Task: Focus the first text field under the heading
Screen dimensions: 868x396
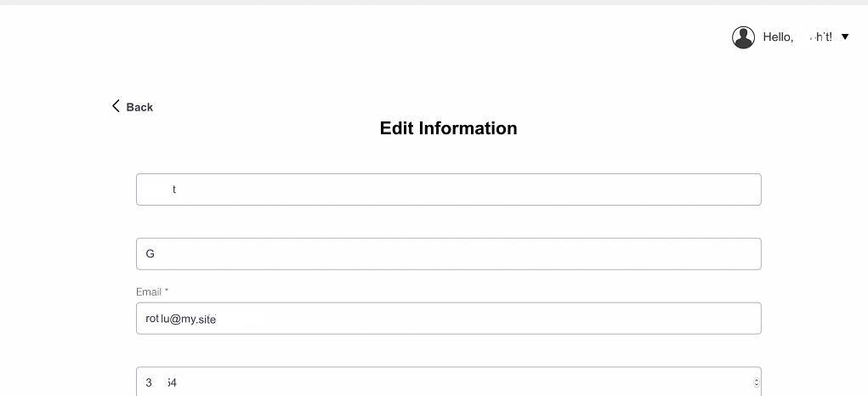Action: [448, 190]
